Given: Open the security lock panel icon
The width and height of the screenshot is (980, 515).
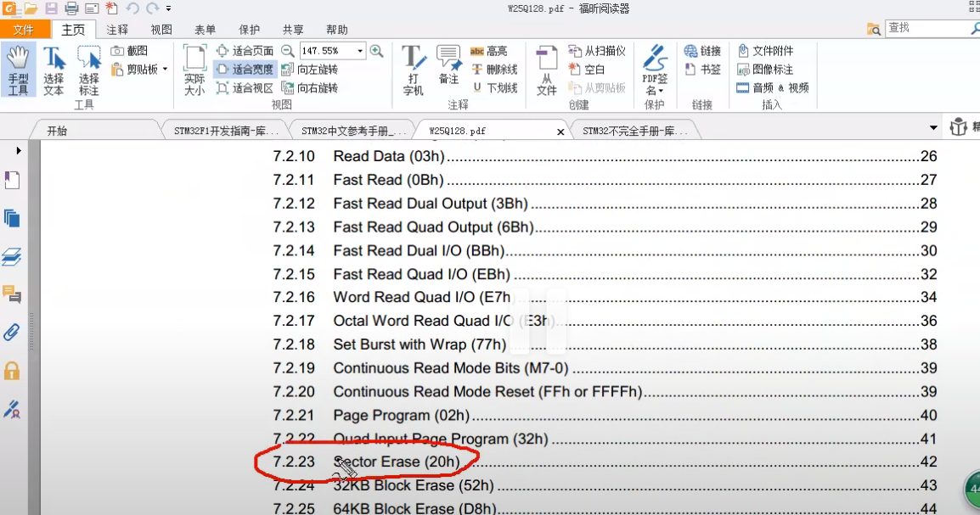Looking at the screenshot, I should pyautogui.click(x=12, y=371).
